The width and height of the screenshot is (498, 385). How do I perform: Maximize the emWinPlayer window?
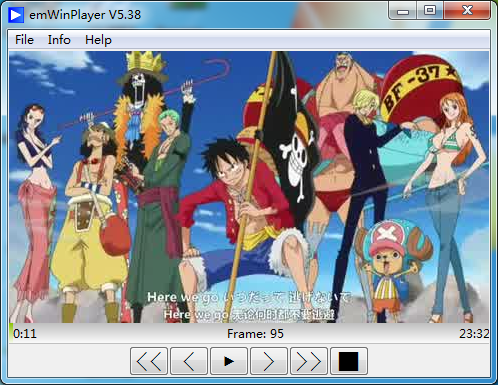[430, 11]
